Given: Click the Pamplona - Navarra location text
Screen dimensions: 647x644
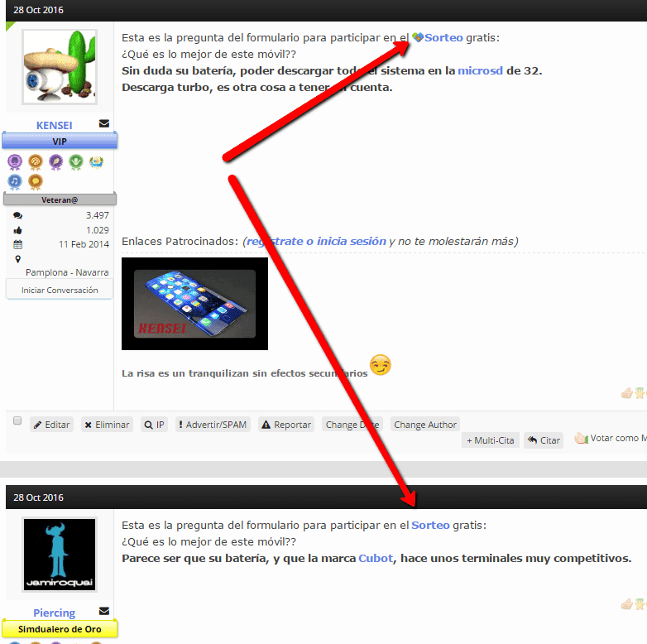Looking at the screenshot, I should [67, 272].
